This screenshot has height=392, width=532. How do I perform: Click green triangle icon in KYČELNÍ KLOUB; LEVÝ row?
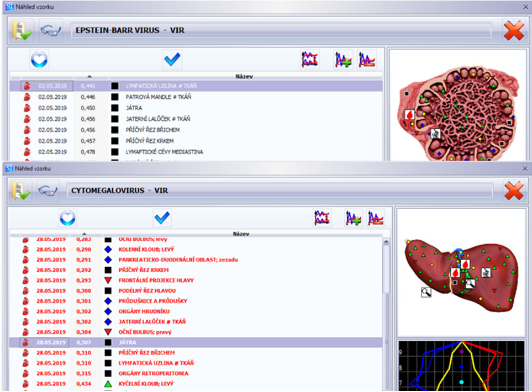pyautogui.click(x=108, y=384)
